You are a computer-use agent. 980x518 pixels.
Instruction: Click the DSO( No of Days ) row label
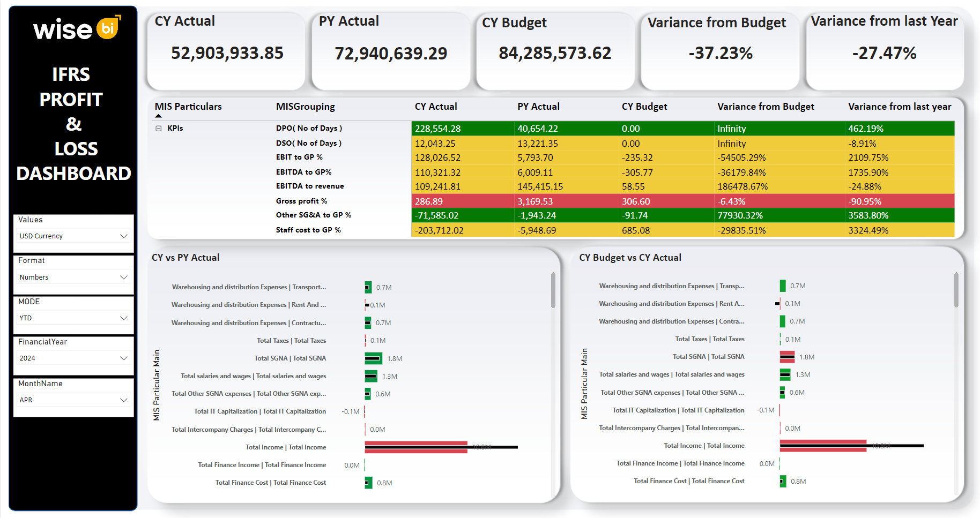coord(309,144)
